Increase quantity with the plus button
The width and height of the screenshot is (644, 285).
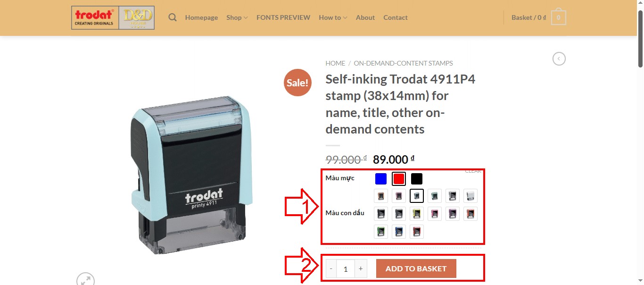(x=361, y=268)
